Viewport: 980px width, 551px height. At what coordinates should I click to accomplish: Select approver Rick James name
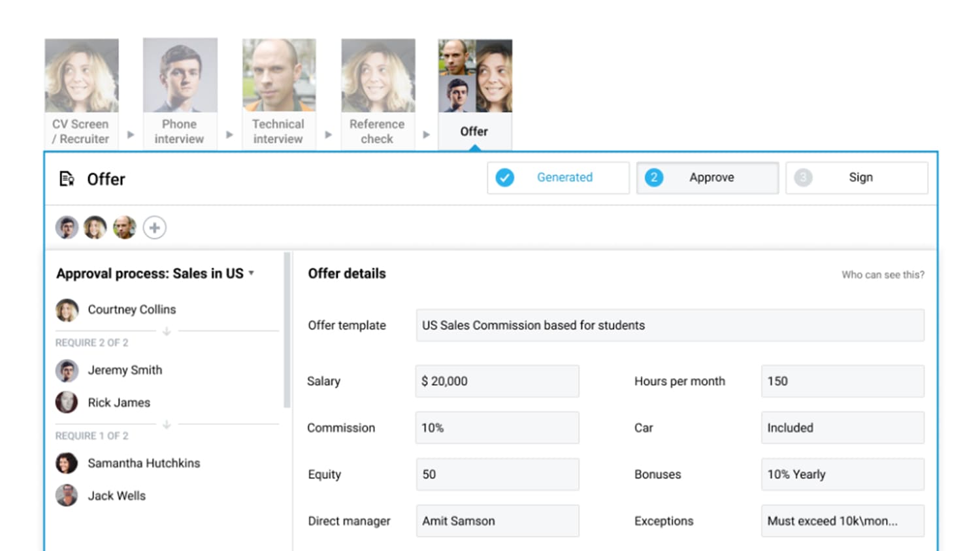point(119,403)
